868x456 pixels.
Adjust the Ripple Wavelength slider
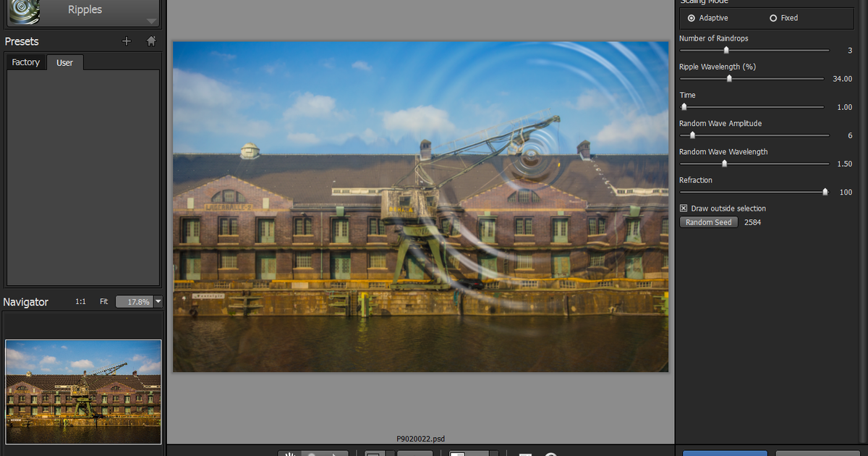(x=729, y=78)
